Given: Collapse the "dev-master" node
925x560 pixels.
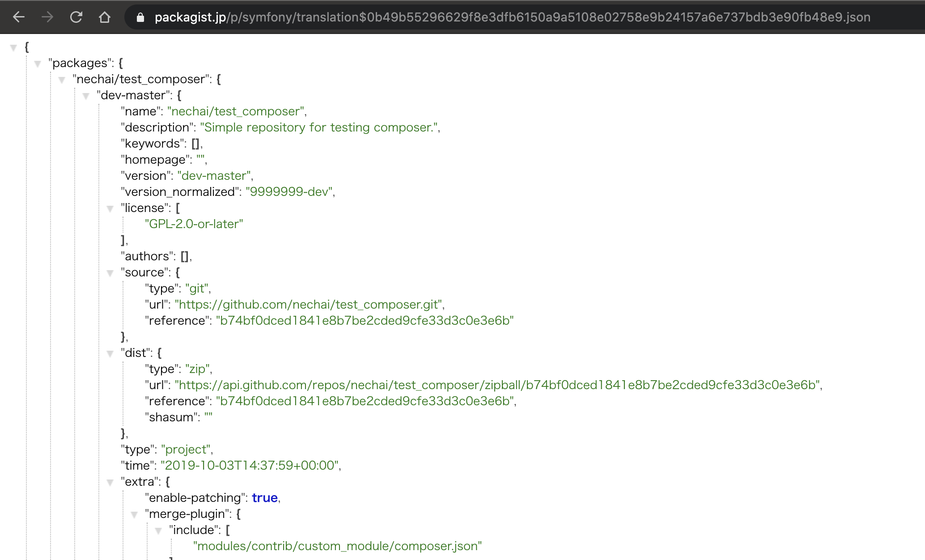Looking at the screenshot, I should click(86, 96).
